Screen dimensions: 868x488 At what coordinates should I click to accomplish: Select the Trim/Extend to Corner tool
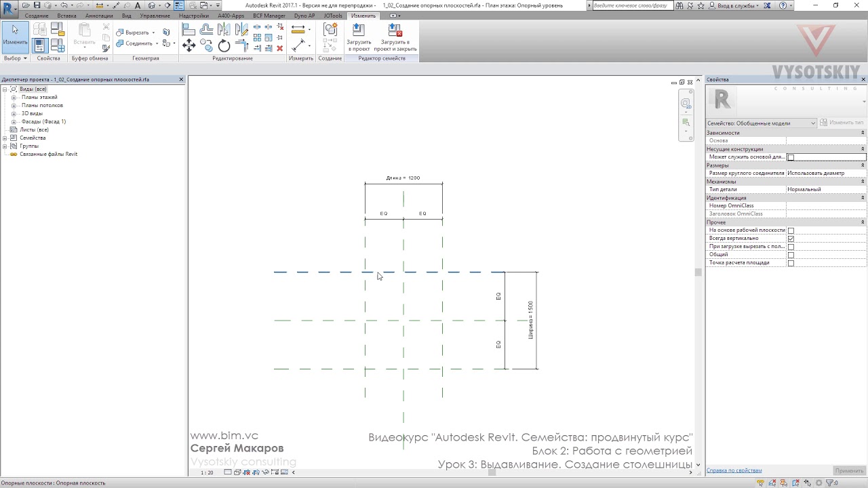point(241,45)
